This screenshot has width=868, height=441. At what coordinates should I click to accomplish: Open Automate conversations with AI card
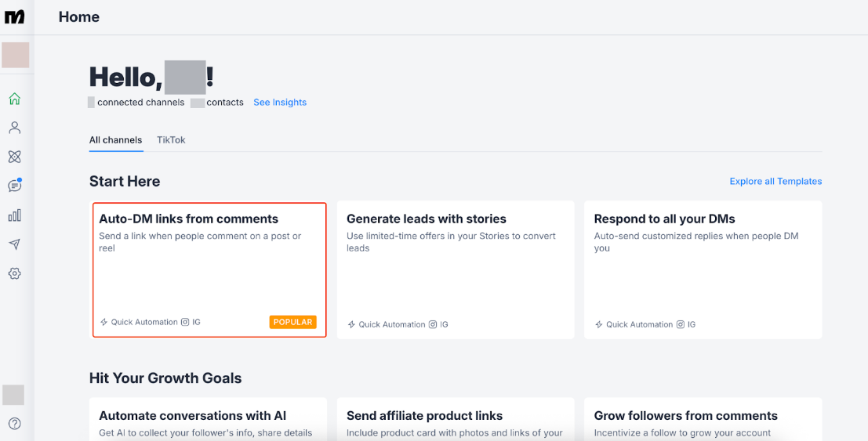208,419
